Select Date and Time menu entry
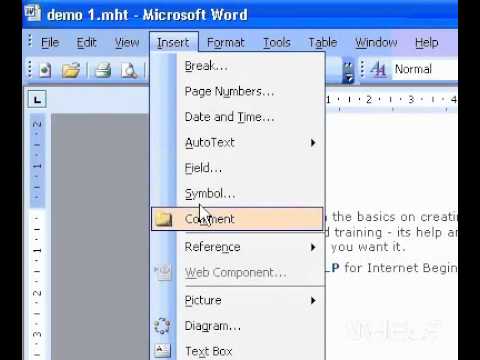The width and height of the screenshot is (480, 360). pos(237,117)
